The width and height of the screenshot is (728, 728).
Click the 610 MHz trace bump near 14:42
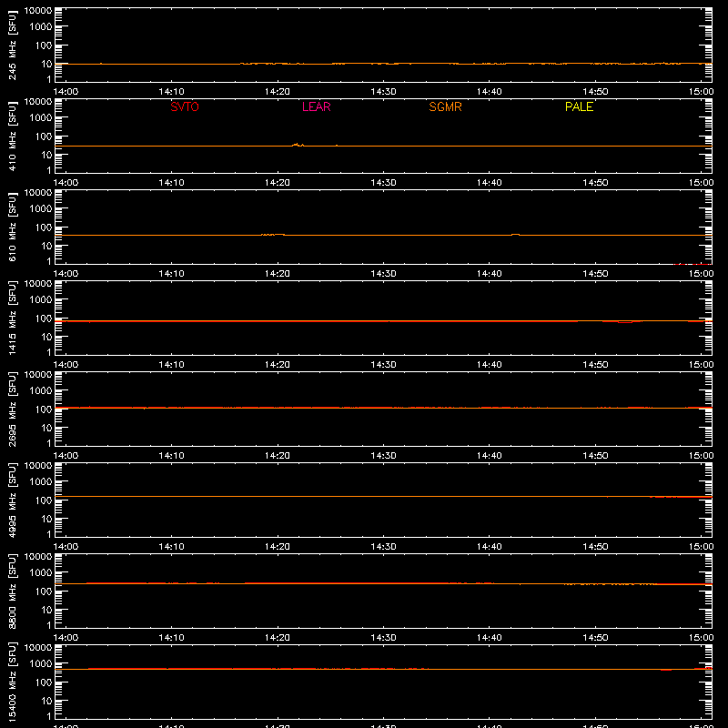coord(515,235)
